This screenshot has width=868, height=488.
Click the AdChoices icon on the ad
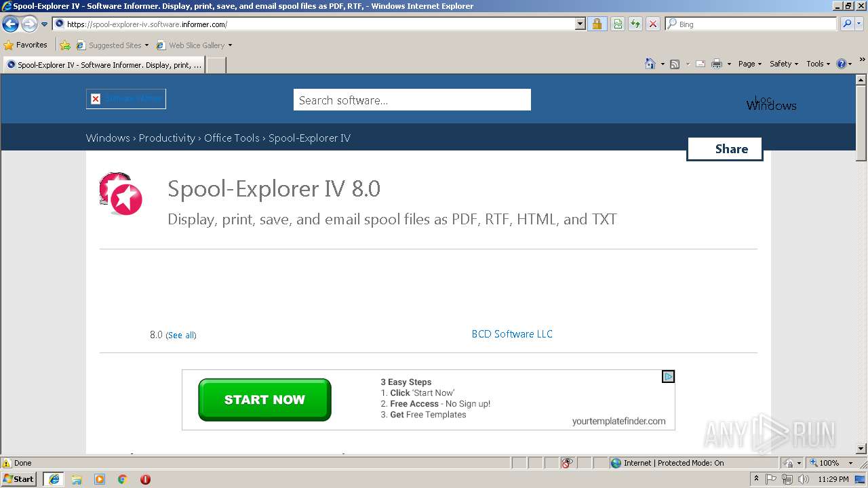tap(668, 377)
